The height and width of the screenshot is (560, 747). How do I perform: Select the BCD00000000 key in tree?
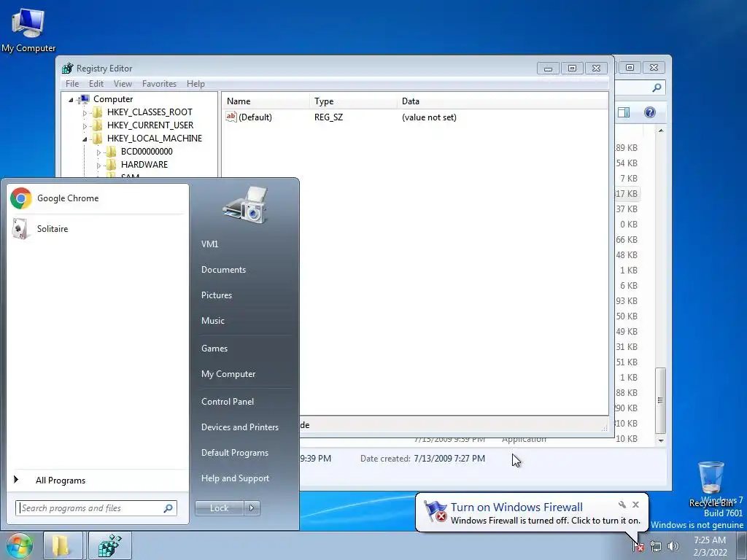click(146, 152)
